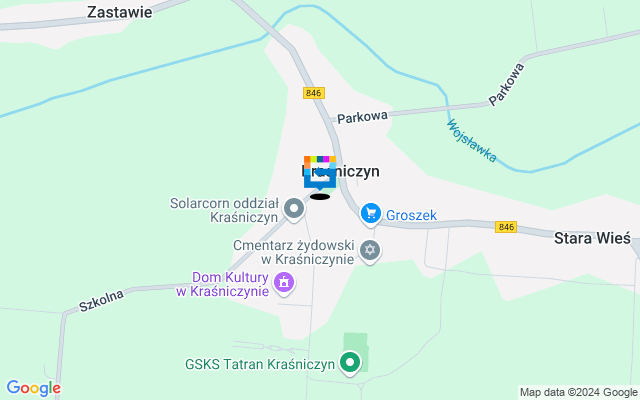Click the 846 road shield near Parkowa
Image resolution: width=640 pixels, height=400 pixels.
point(314,93)
